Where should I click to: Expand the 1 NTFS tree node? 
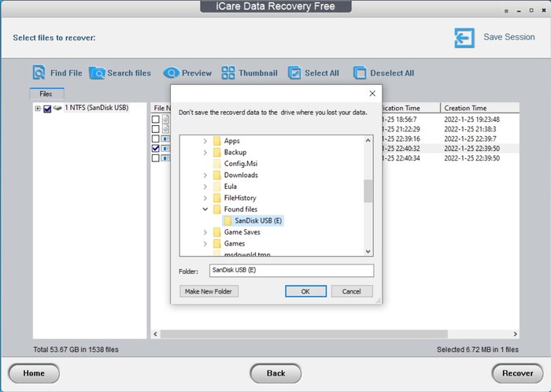click(x=38, y=109)
